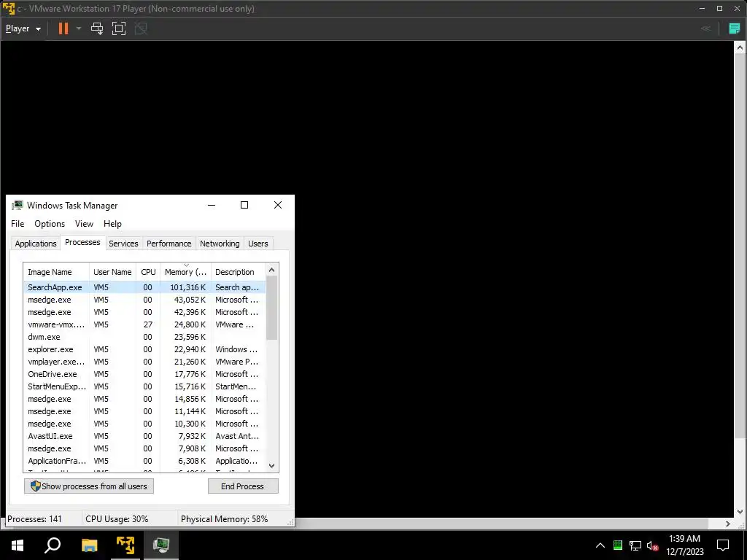Click Show processes from all users
The image size is (747, 560).
point(89,486)
